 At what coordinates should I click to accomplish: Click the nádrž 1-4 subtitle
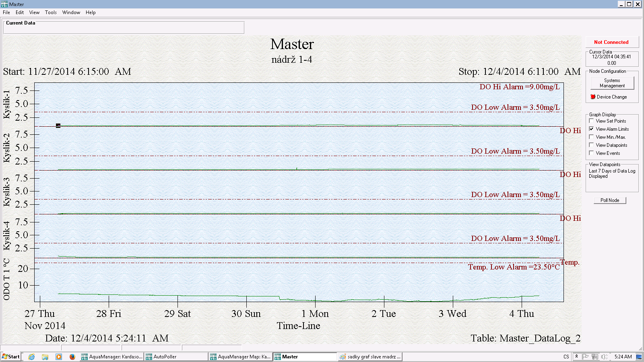pos(292,60)
